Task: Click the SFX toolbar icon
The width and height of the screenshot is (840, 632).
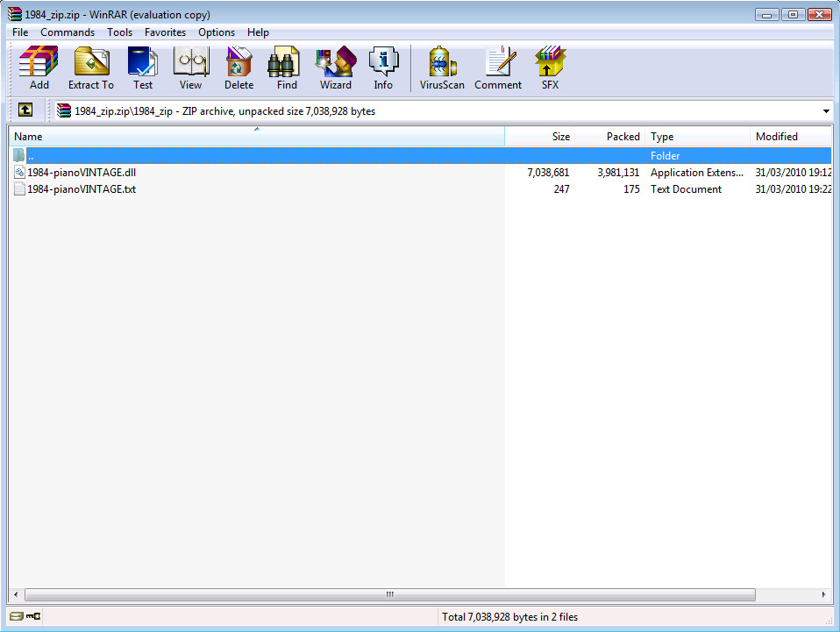Action: pyautogui.click(x=550, y=61)
